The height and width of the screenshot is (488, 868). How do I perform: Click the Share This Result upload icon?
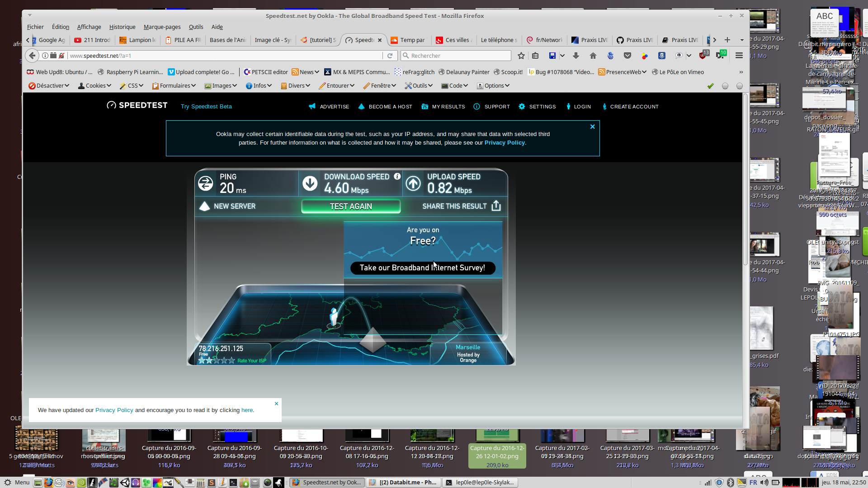click(x=496, y=206)
